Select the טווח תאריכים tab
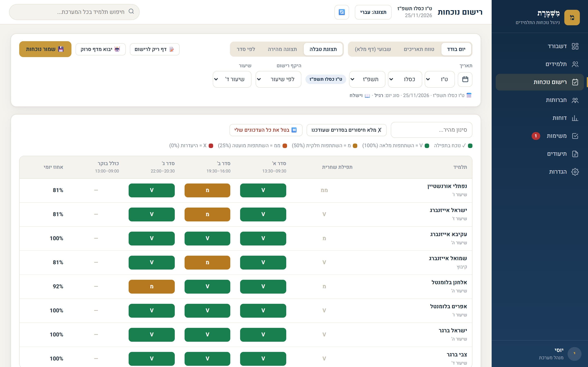Image resolution: width=588 pixels, height=367 pixels. point(419,49)
